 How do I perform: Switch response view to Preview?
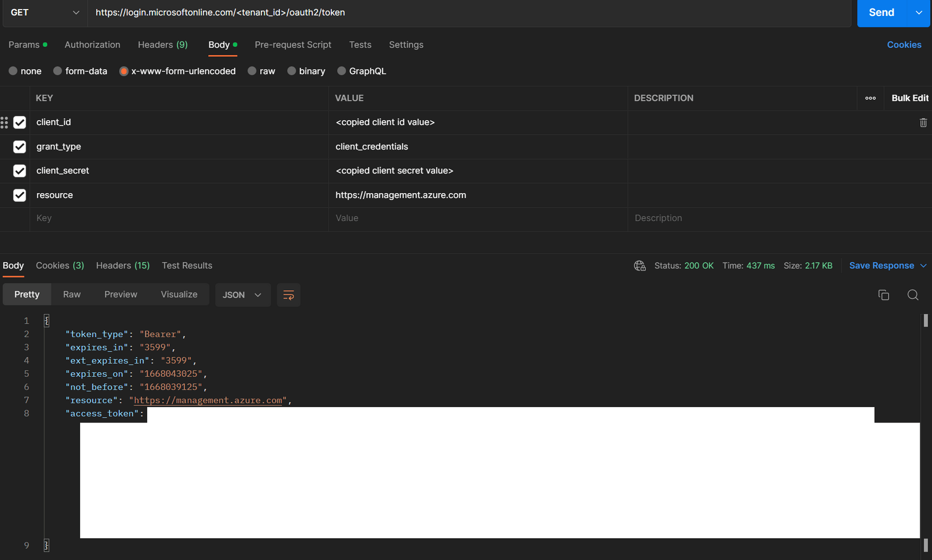point(121,295)
